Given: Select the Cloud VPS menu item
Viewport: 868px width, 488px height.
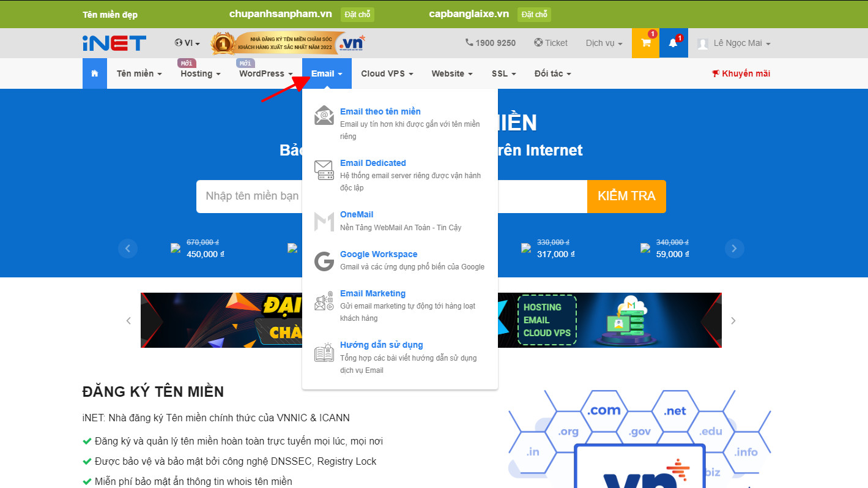Looking at the screenshot, I should coord(386,73).
